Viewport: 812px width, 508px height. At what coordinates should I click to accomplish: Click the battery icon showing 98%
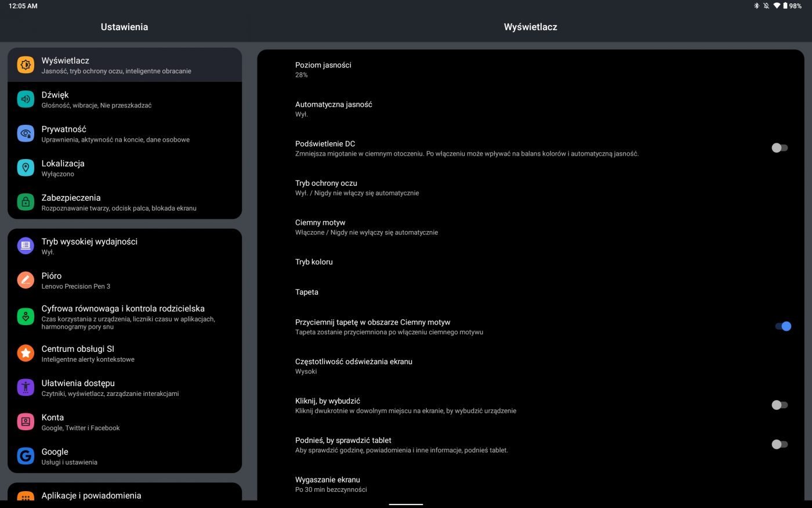point(785,6)
